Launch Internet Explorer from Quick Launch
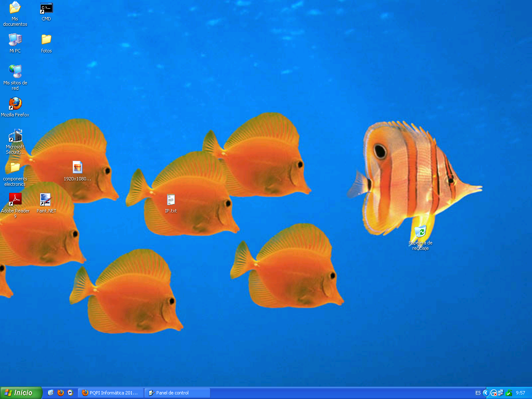532x399 pixels. (x=51, y=392)
